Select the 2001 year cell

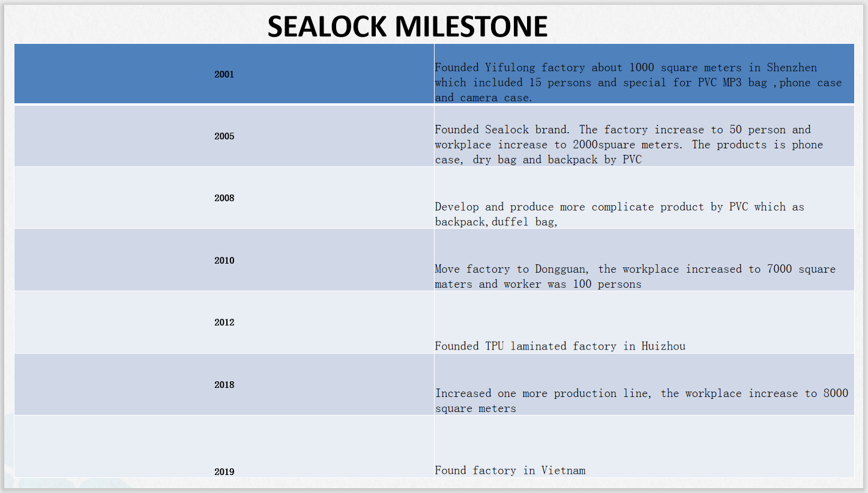coord(224,74)
